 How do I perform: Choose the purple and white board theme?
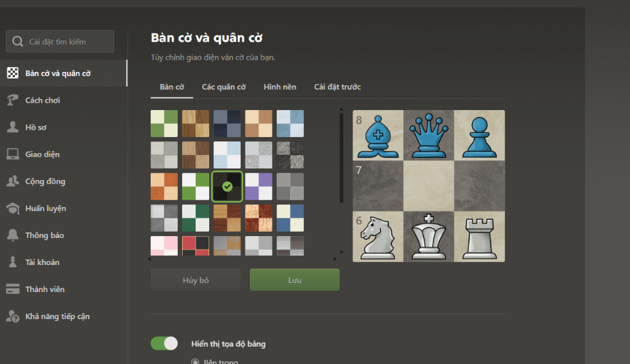coord(259,186)
